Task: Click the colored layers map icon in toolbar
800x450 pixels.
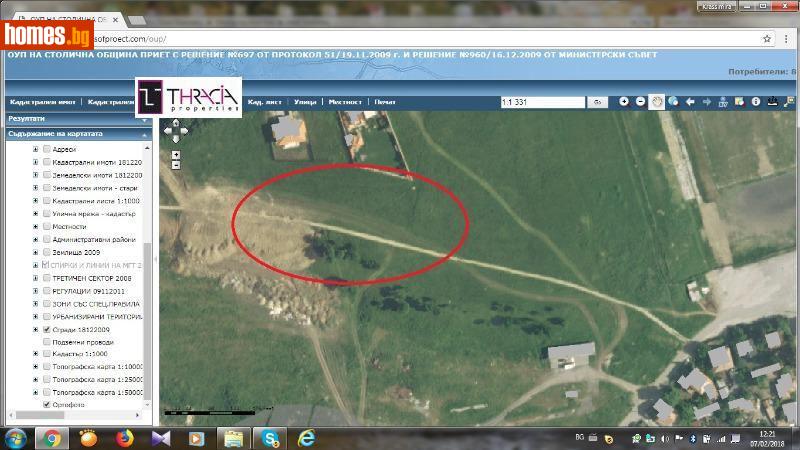Action: coord(739,102)
